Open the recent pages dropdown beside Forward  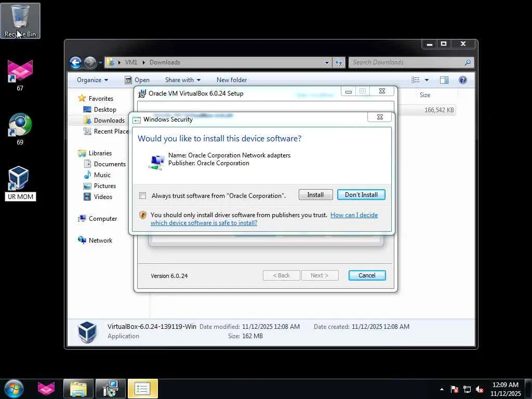pyautogui.click(x=100, y=63)
